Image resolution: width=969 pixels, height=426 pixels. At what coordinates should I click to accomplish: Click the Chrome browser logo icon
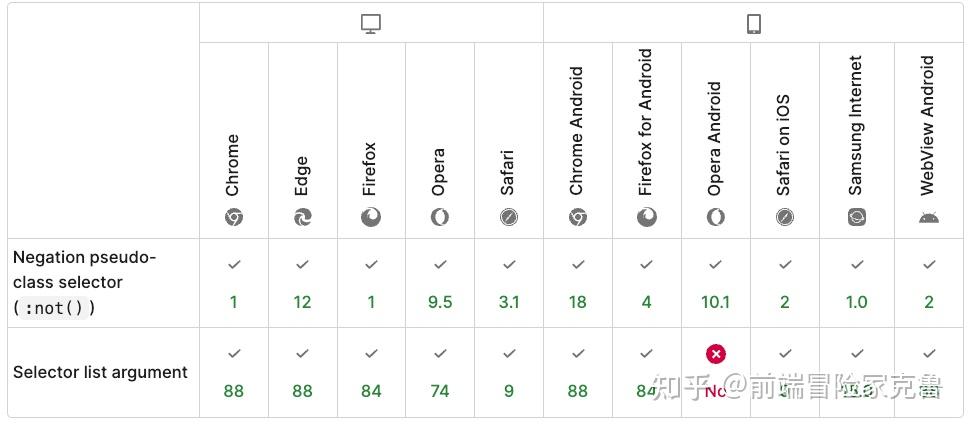(x=233, y=217)
